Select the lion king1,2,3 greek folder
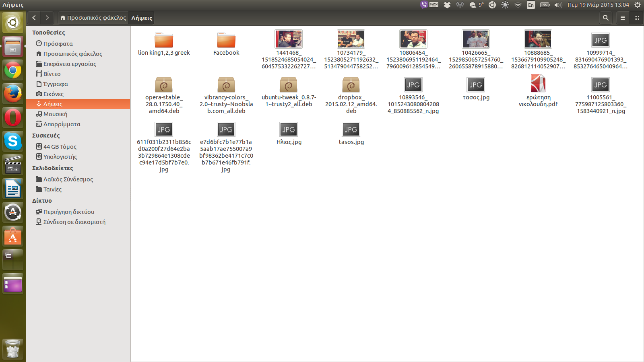The height and width of the screenshot is (362, 644). pyautogui.click(x=164, y=41)
